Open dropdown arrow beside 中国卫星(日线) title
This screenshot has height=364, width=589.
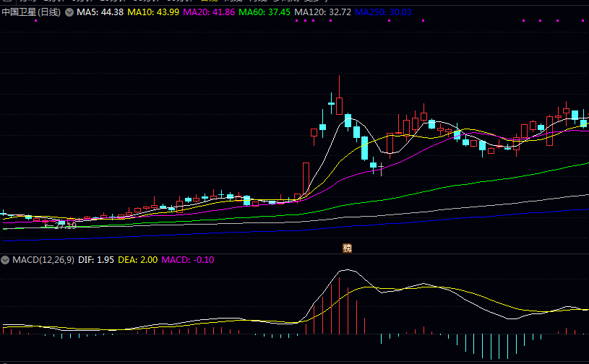pos(69,13)
